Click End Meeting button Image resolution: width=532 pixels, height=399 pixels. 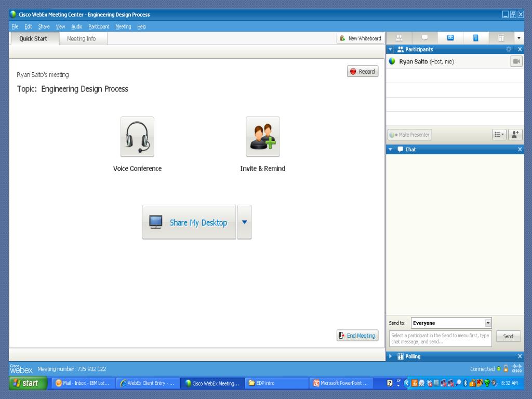[357, 335]
